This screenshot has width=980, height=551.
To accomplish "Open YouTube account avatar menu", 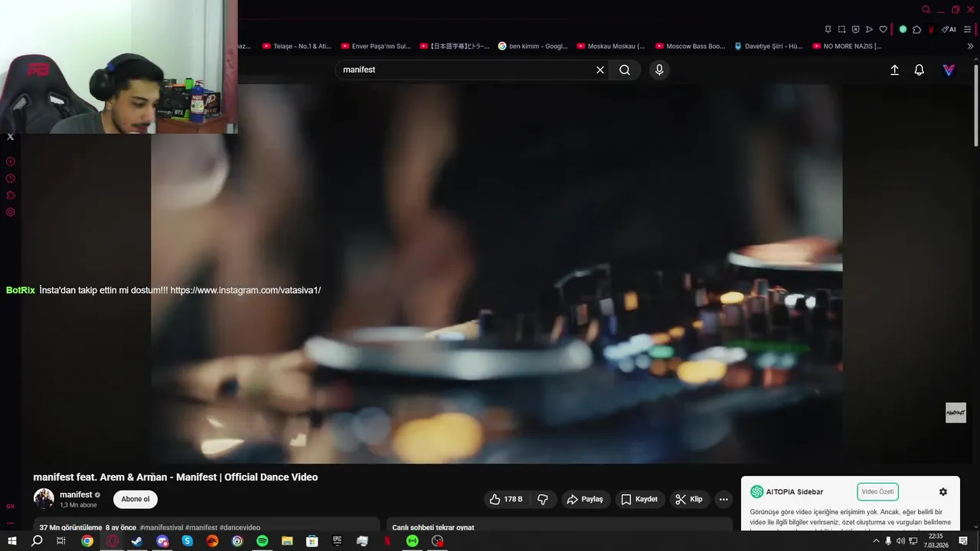I will pyautogui.click(x=949, y=70).
